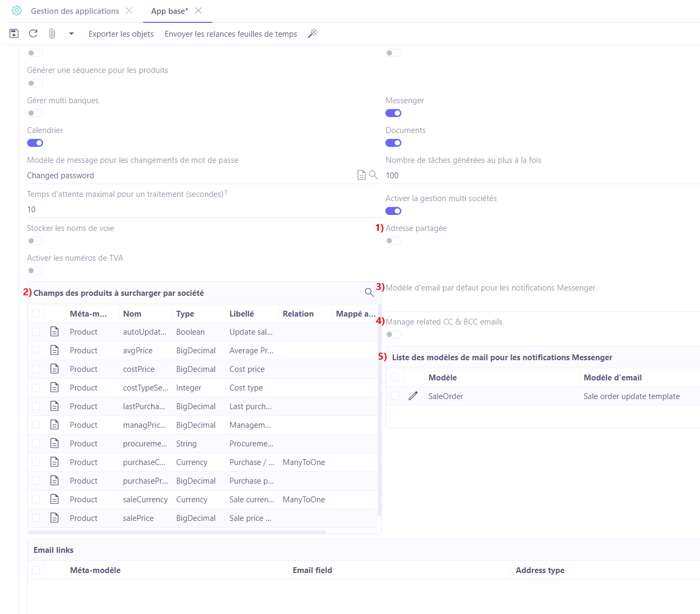Screen dimensions: 700x614
Task: Open document icon for managPric row
Action: tap(54, 425)
